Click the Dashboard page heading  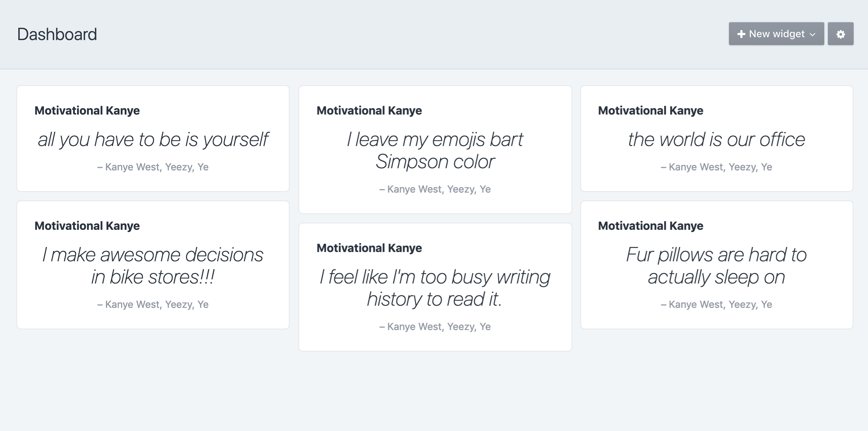point(57,34)
